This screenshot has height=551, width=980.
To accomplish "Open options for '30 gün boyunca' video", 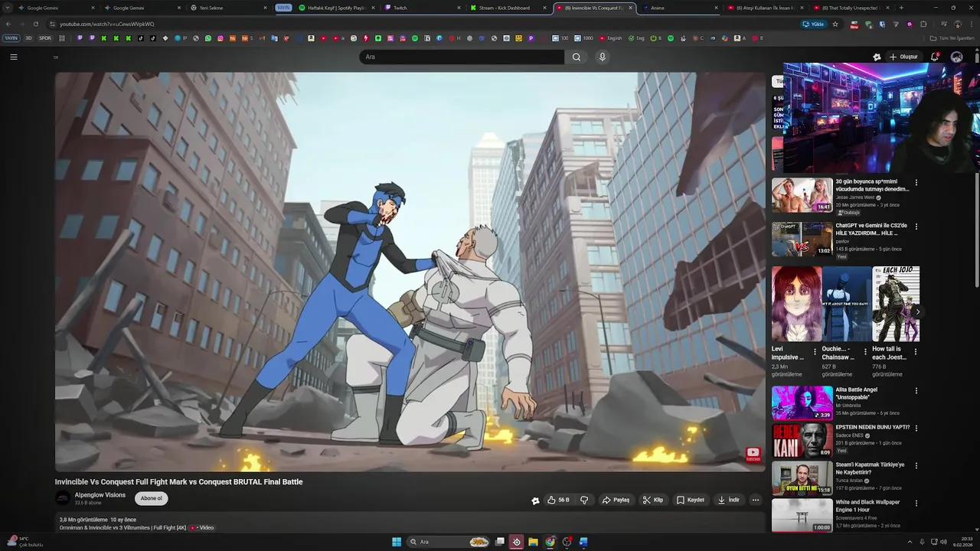I will pyautogui.click(x=916, y=183).
